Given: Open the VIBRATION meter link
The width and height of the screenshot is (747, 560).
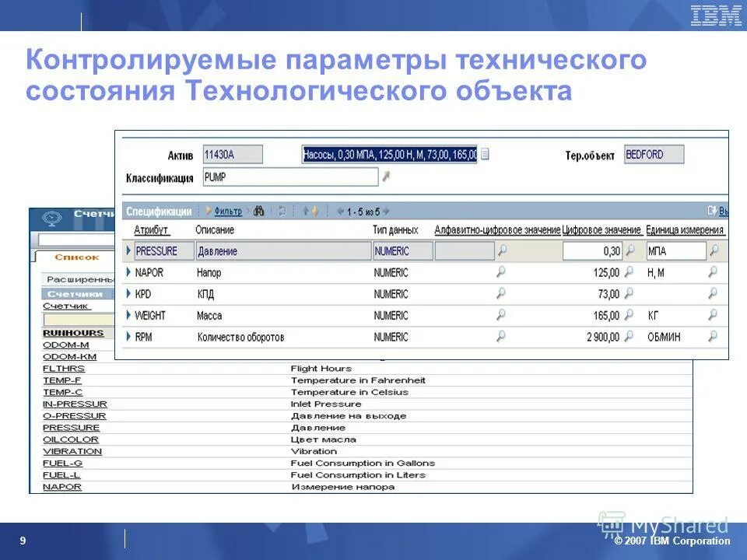Looking at the screenshot, I should (72, 451).
